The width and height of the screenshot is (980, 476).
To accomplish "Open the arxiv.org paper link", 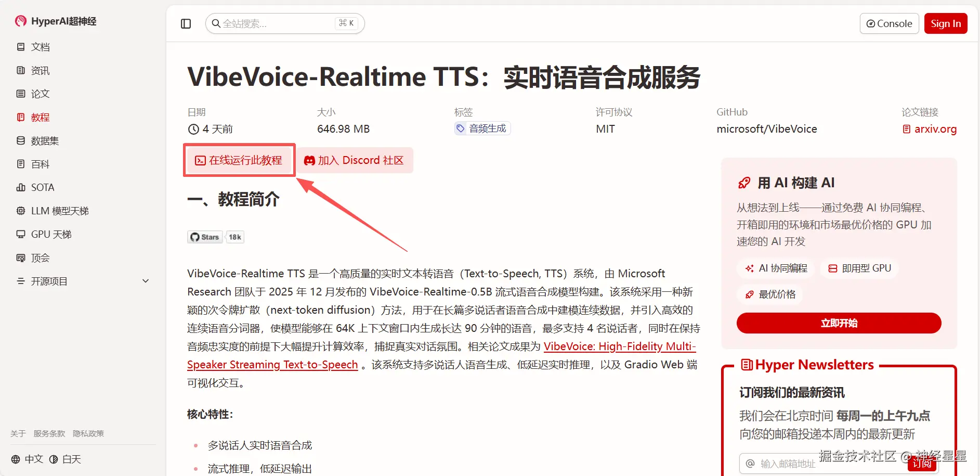I will [935, 129].
